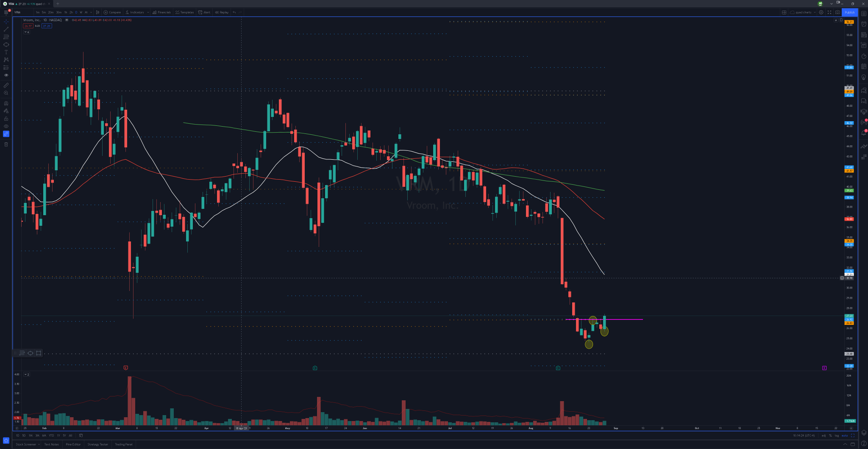Open the data window panel

[864, 45]
